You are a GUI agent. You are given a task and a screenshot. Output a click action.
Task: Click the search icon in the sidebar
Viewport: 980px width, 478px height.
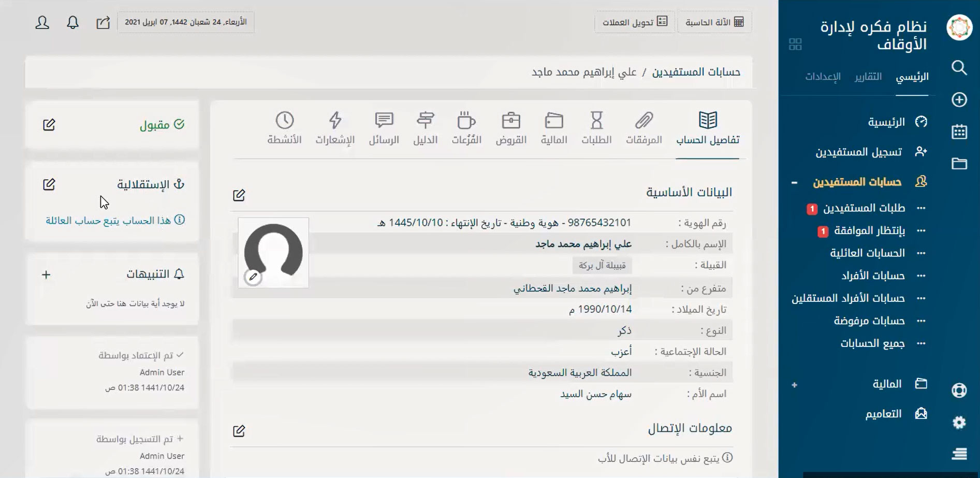point(959,68)
